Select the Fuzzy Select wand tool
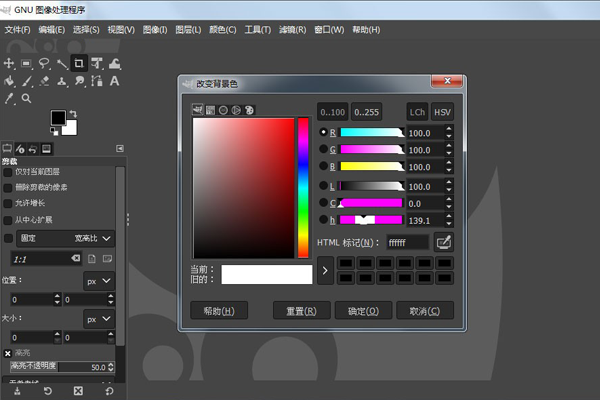600x400 pixels. coord(62,64)
